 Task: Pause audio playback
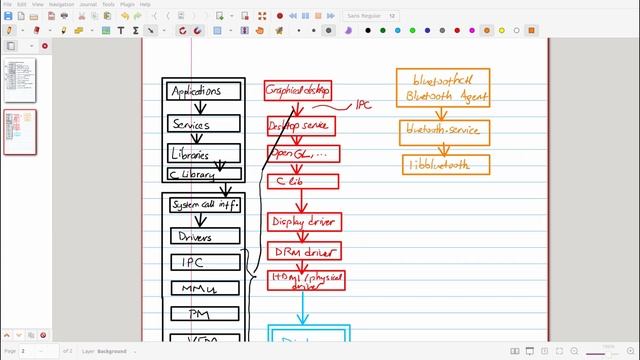pos(305,16)
